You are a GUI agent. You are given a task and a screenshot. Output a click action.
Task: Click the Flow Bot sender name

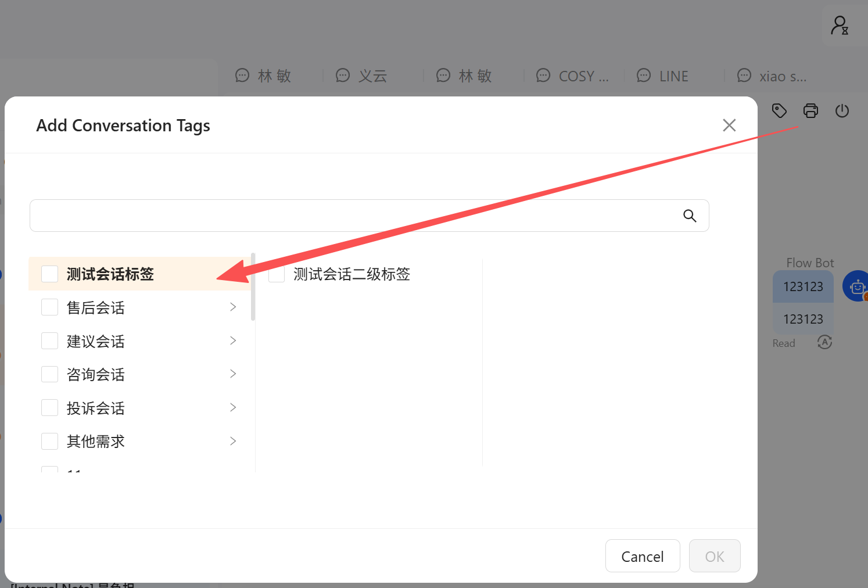tap(810, 263)
